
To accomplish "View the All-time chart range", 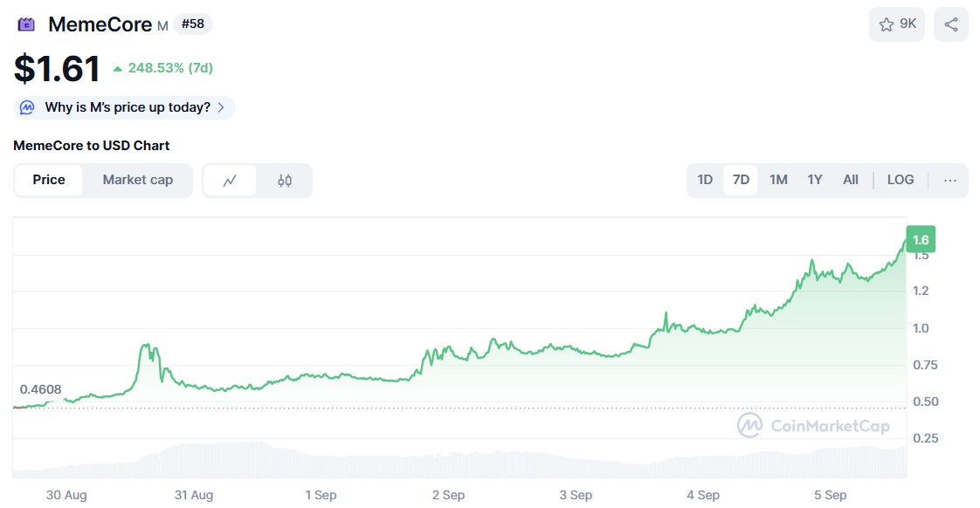I will (x=850, y=180).
